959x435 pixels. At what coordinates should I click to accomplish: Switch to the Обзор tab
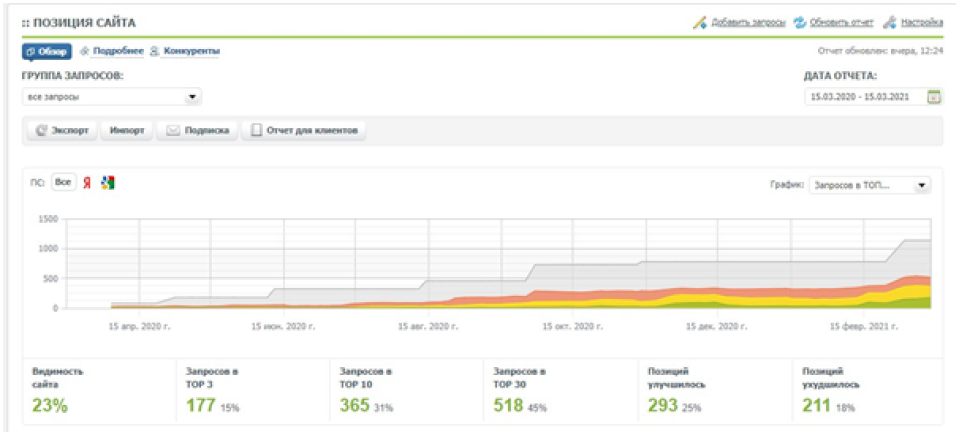[x=46, y=51]
